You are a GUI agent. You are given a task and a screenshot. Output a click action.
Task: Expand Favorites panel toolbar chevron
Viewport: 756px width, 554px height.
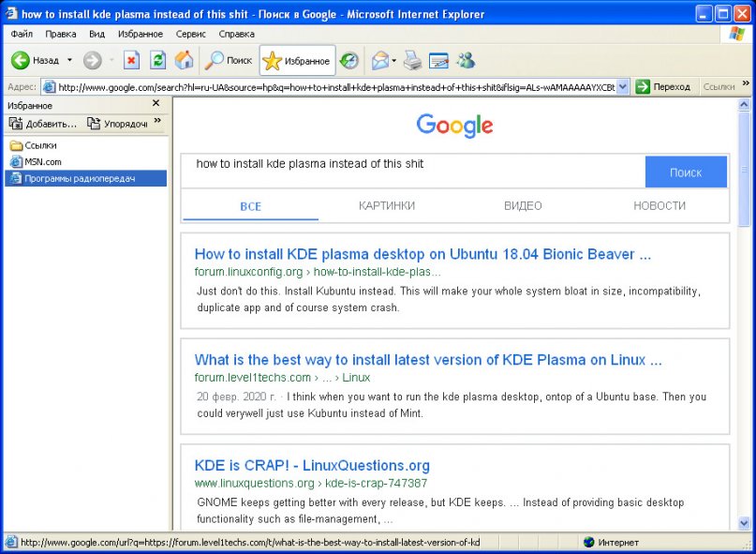pos(157,120)
